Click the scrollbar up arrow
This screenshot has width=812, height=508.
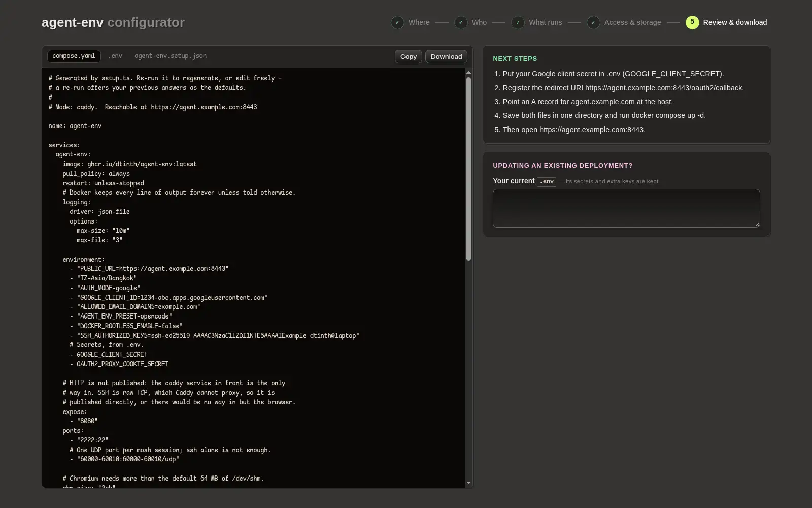pos(468,73)
